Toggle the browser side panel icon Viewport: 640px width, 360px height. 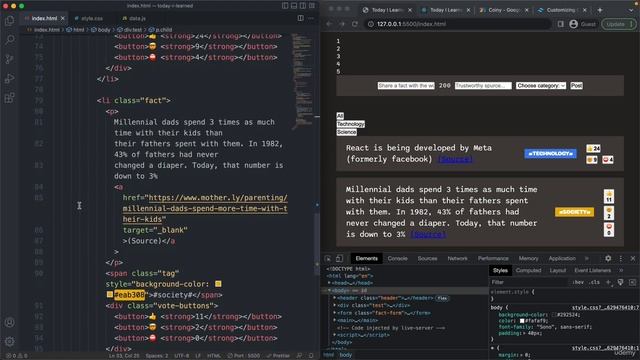pos(561,24)
